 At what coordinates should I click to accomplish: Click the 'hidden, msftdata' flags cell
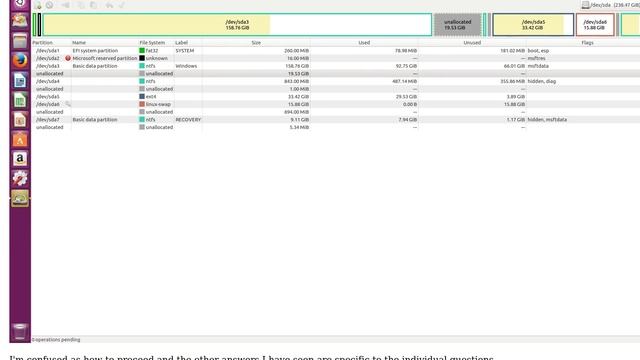pyautogui.click(x=547, y=120)
